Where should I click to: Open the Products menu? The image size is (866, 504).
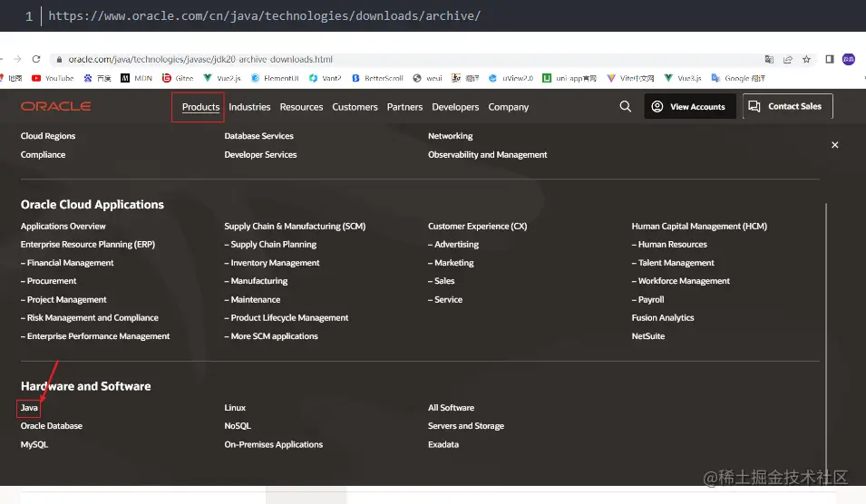click(x=200, y=107)
